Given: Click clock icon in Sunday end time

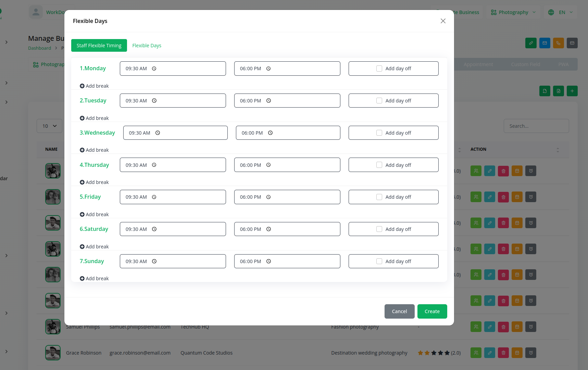Looking at the screenshot, I should (268, 261).
